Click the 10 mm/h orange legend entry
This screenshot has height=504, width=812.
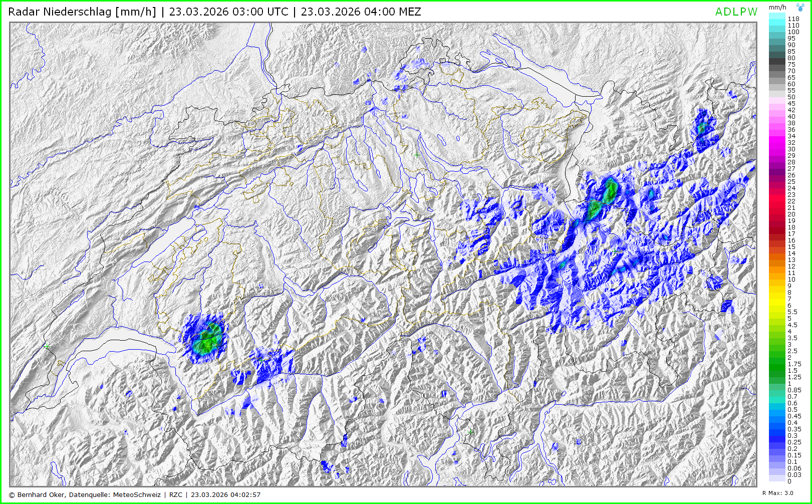coord(791,280)
